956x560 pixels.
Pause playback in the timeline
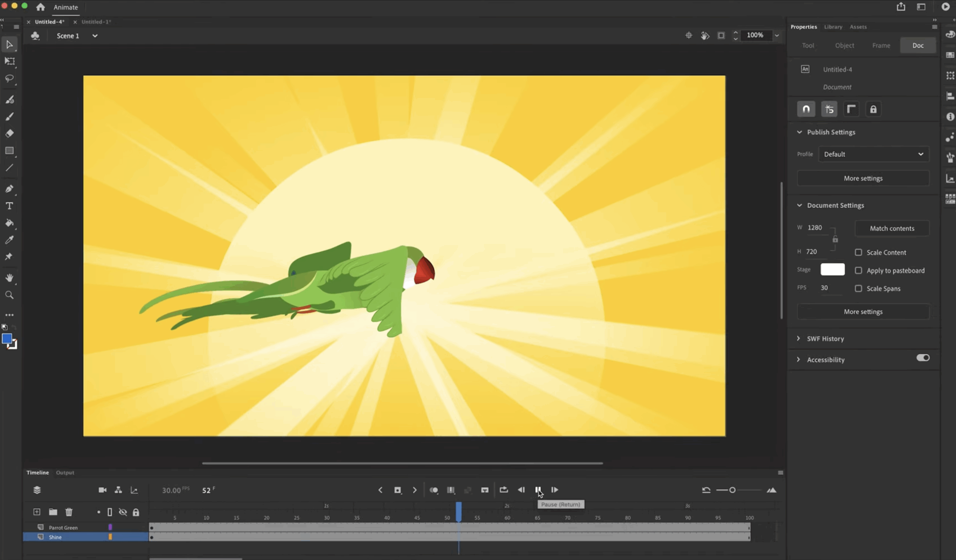click(x=538, y=490)
